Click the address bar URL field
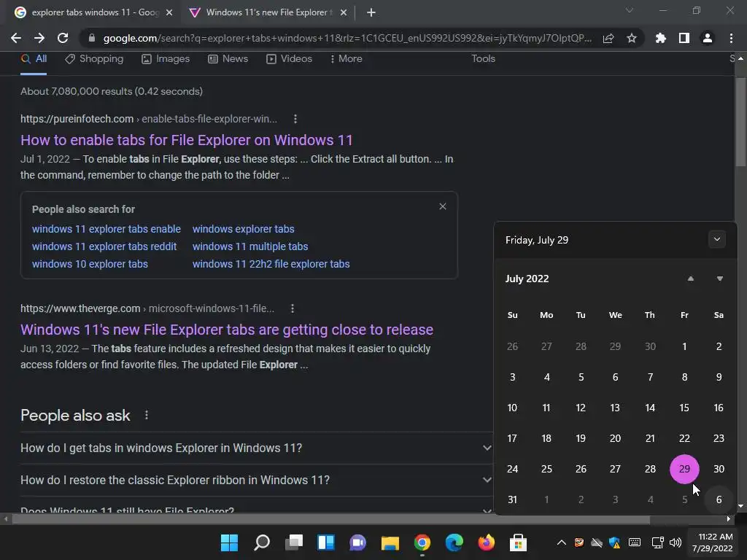Viewport: 747px width, 560px height. pyautogui.click(x=347, y=38)
